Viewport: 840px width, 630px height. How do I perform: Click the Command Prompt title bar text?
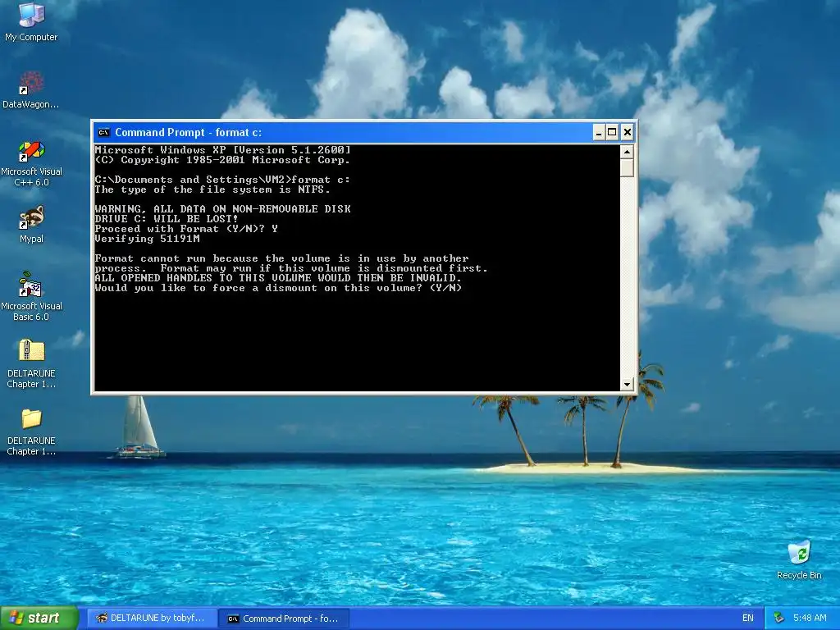[x=188, y=132]
